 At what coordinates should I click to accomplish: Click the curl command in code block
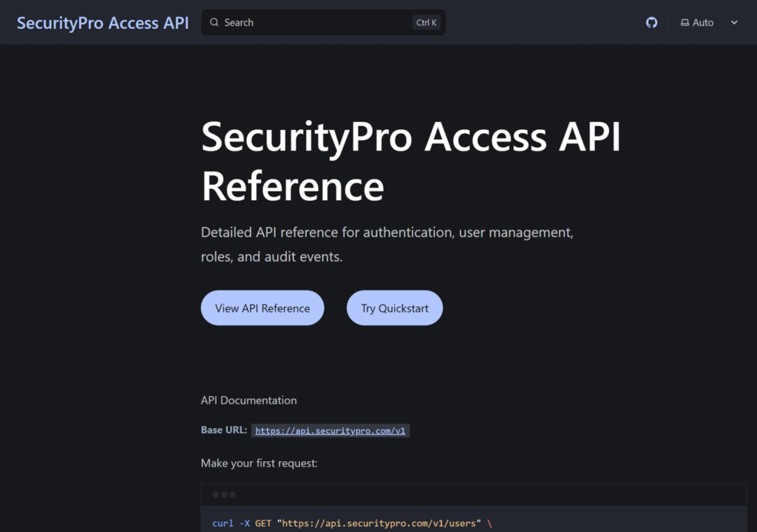(223, 524)
